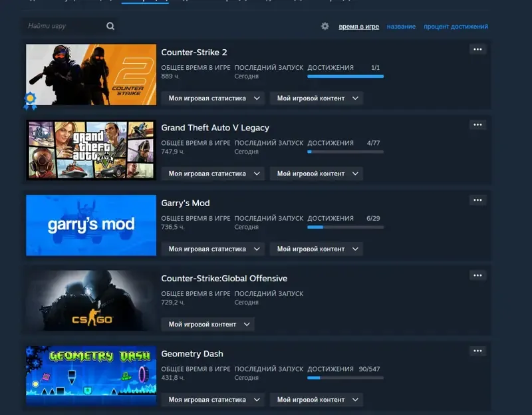
Task: Click the '4/77' achievements count
Action: 373,143
